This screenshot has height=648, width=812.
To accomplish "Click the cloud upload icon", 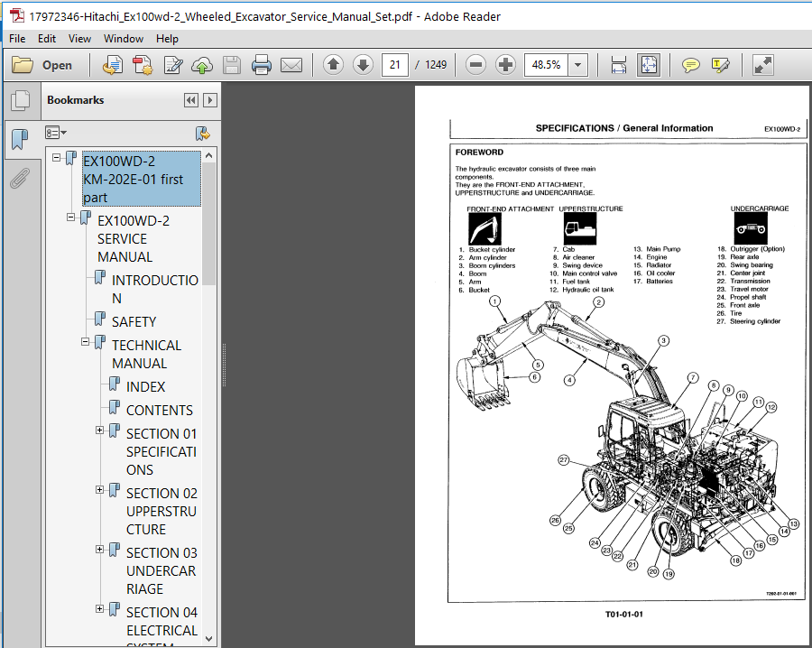I will 202,65.
